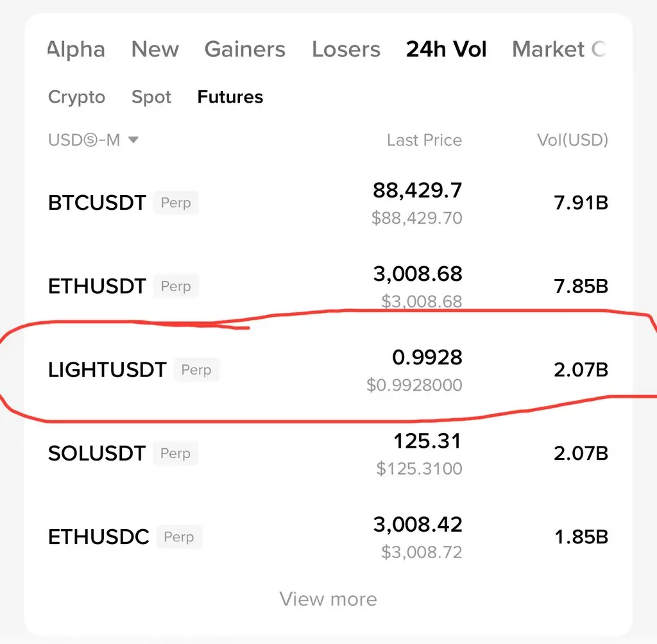Open SOLUSDT perpetual contract row
Screen dimensions: 657x644
click(328, 453)
